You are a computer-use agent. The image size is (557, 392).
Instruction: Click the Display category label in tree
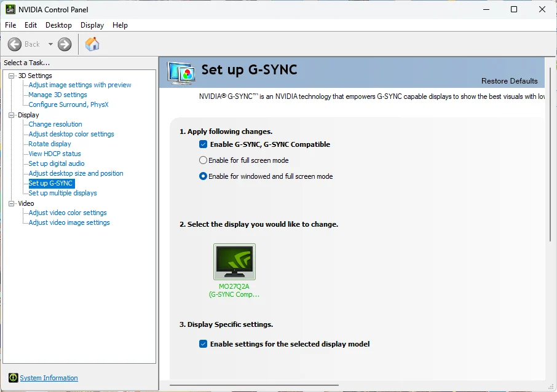tap(28, 115)
